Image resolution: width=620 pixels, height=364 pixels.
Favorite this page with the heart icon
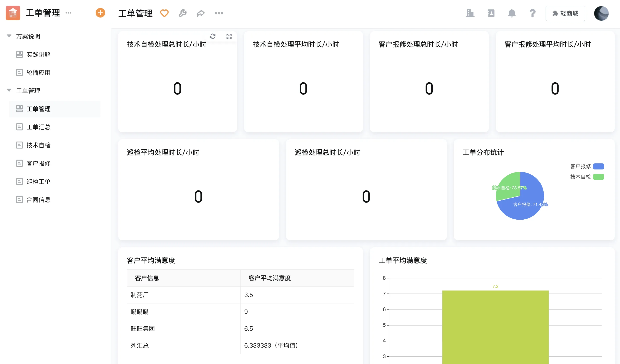click(164, 13)
